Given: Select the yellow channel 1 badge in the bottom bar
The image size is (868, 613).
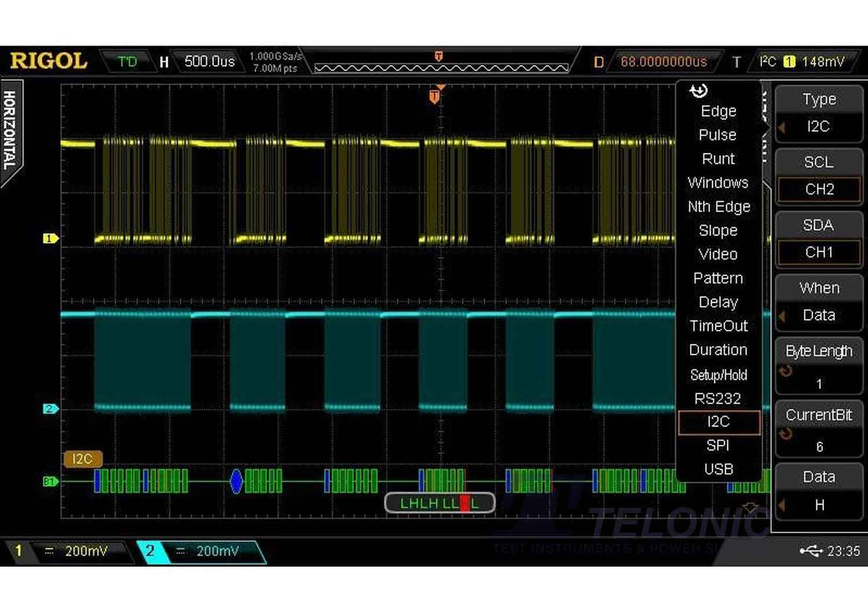Looking at the screenshot, I should [x=19, y=551].
